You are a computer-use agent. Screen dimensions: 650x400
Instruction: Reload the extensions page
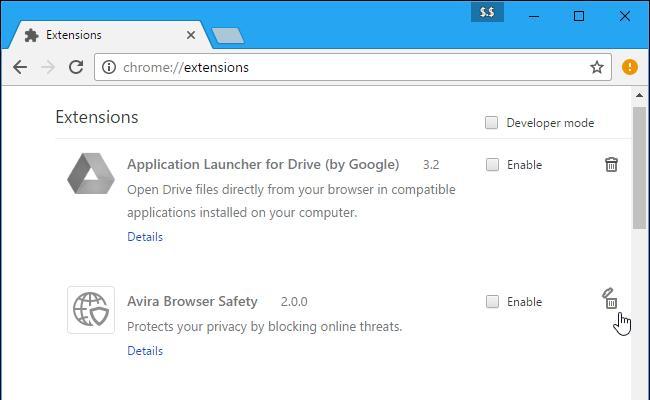point(76,67)
